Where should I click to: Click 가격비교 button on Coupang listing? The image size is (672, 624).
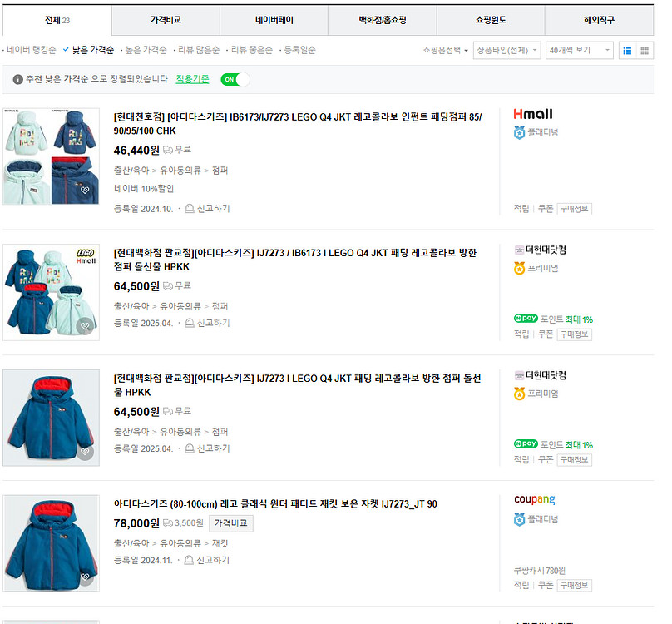pyautogui.click(x=231, y=523)
